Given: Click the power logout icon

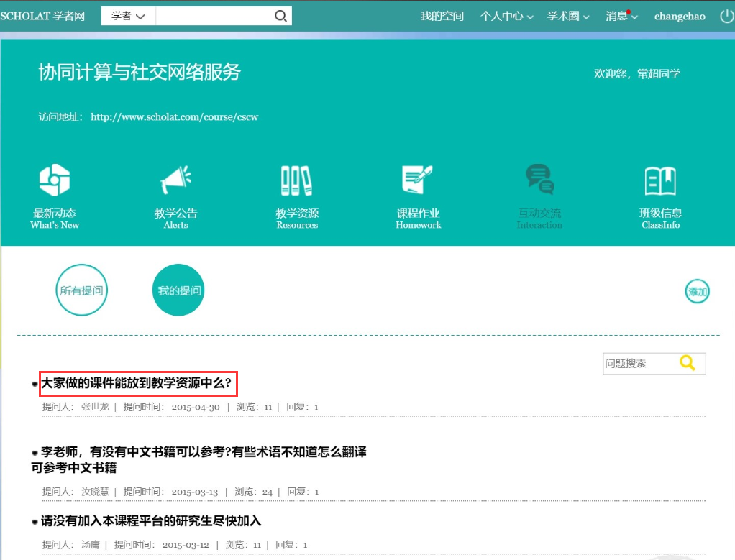Looking at the screenshot, I should pos(726,16).
